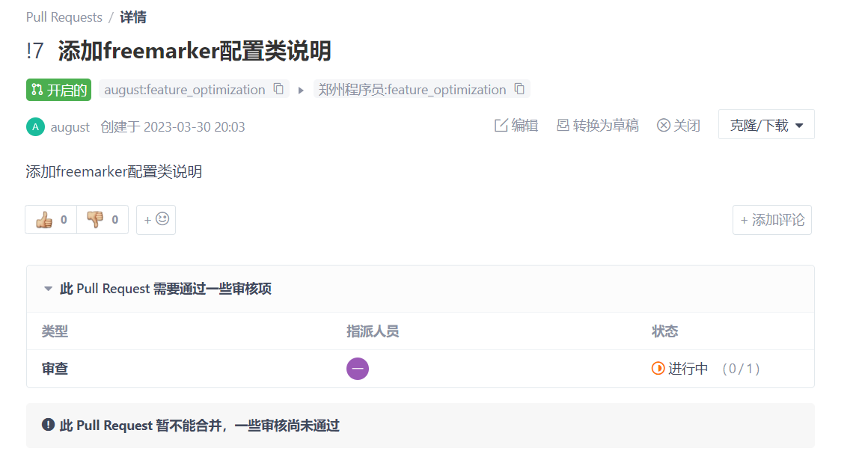Go to Pull Requests breadcrumb
Screen dimensions: 868x454
click(64, 17)
